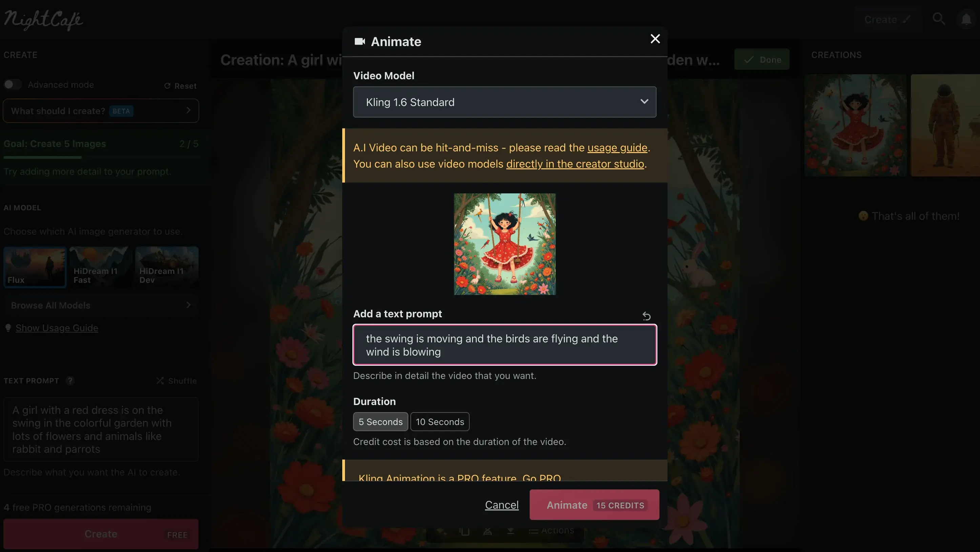The width and height of the screenshot is (980, 552).
Task: Toggle Advanced mode switch
Action: [x=13, y=84]
